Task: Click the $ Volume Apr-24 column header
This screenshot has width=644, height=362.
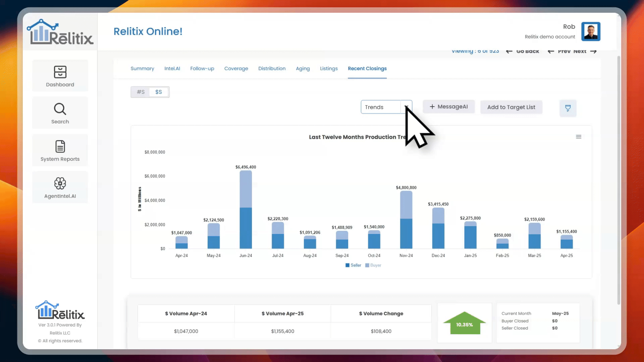Action: coord(186,313)
